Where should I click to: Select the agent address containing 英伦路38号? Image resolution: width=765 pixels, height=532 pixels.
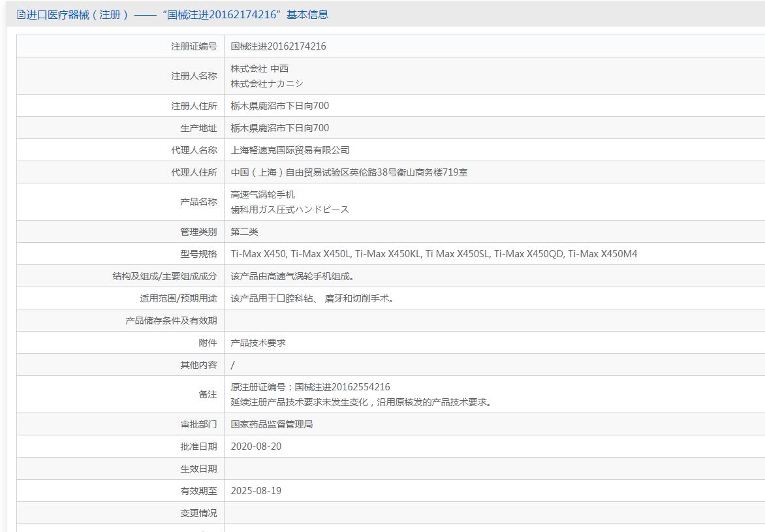point(349,172)
